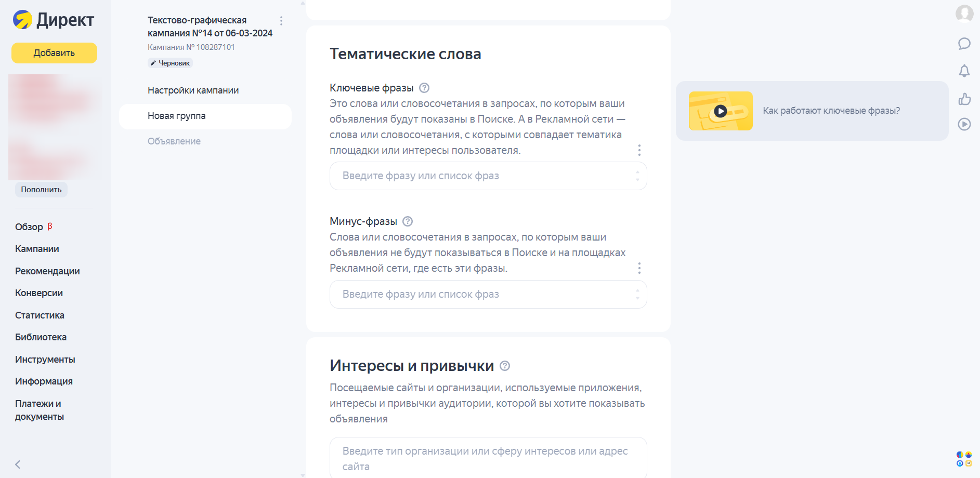Open help tooltip for Минус-фразы
Image resolution: width=980 pixels, height=478 pixels.
pyautogui.click(x=408, y=221)
